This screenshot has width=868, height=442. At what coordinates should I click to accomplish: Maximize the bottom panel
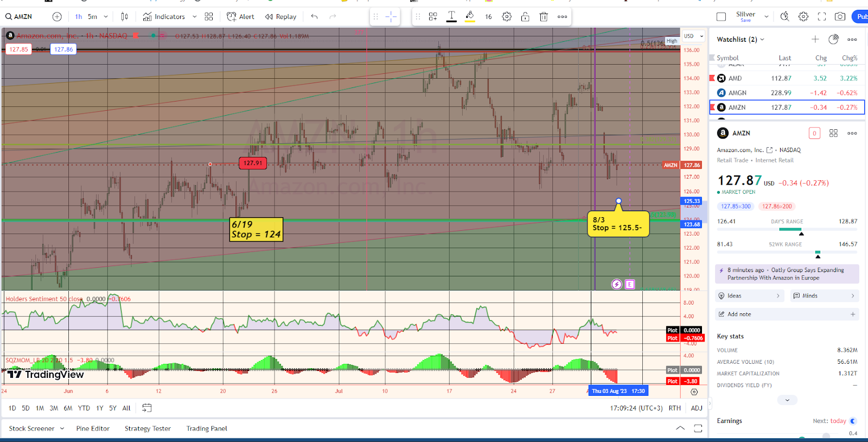(698, 428)
